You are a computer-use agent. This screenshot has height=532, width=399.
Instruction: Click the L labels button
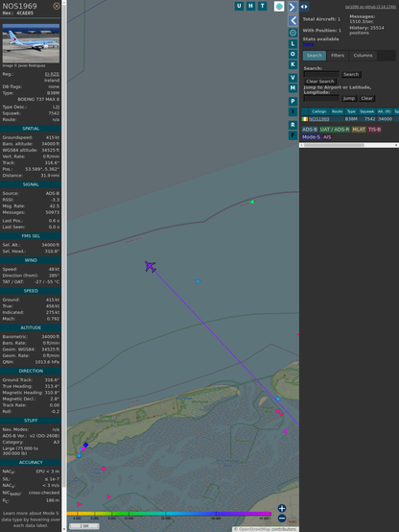(293, 44)
